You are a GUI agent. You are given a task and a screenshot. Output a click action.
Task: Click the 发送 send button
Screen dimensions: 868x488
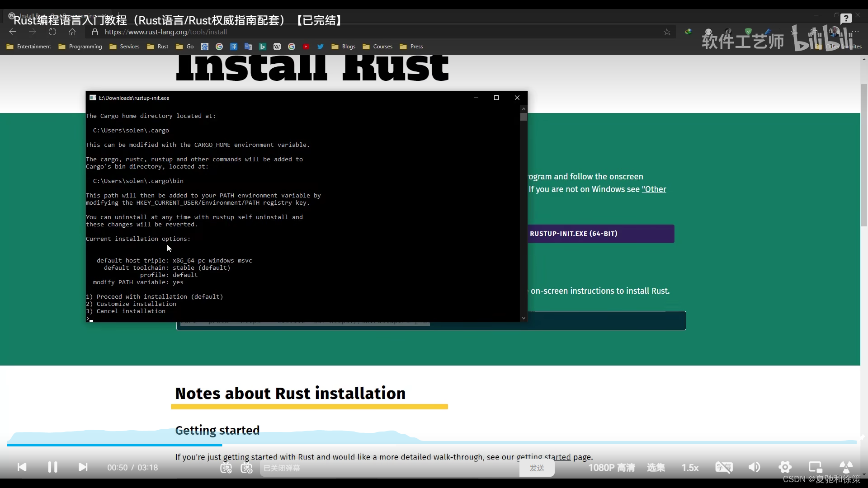(x=537, y=468)
